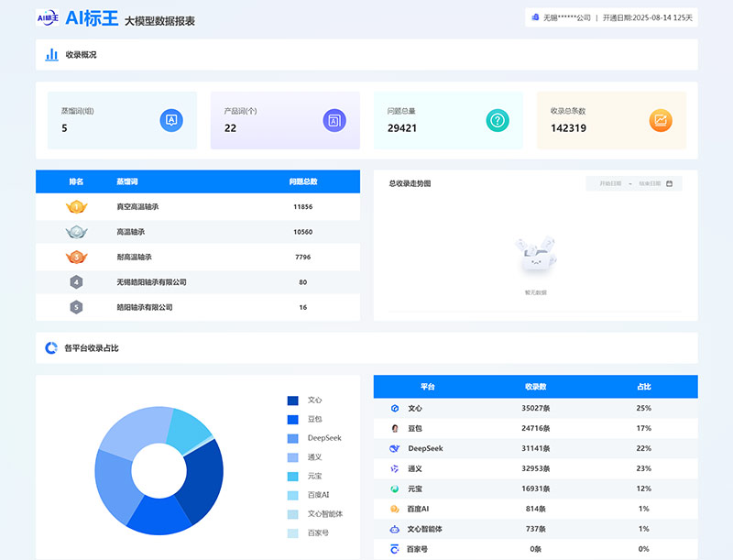Screen dimensions: 733x560
Task: Click the 文心 platform logo icon
Action: tap(395, 408)
